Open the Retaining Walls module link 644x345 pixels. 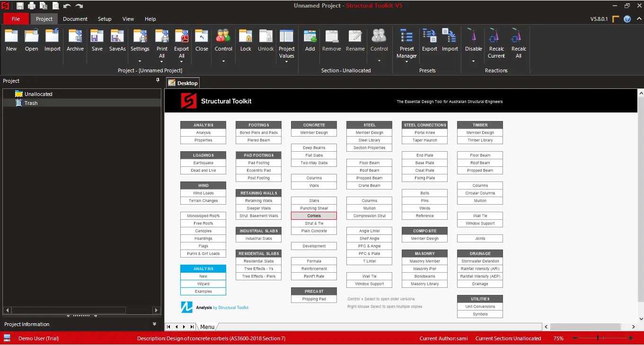click(x=259, y=201)
